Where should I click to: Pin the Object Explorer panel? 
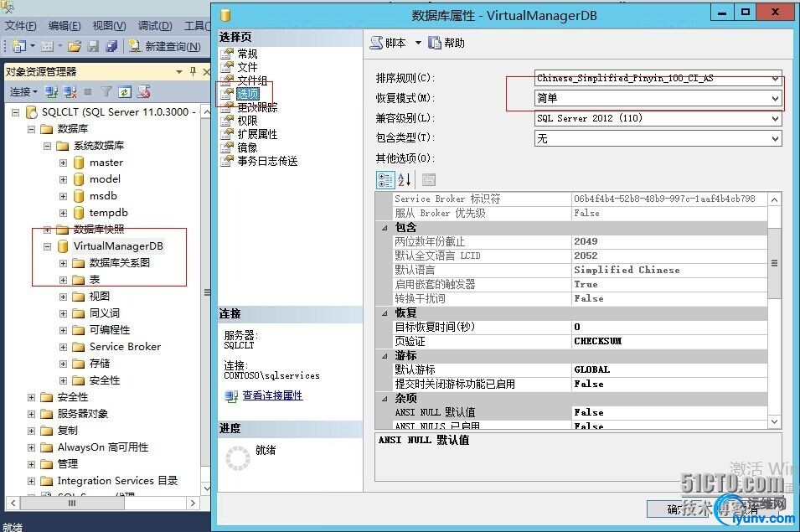tap(193, 71)
